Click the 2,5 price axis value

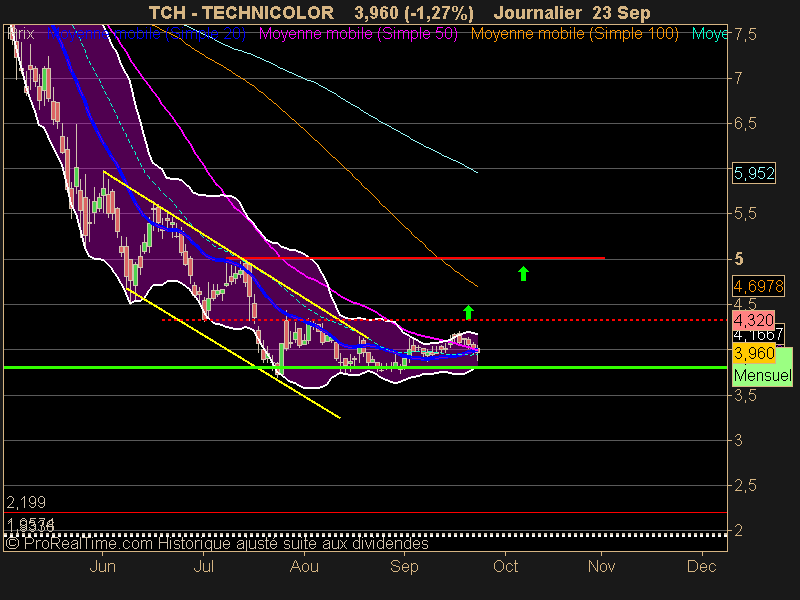745,486
